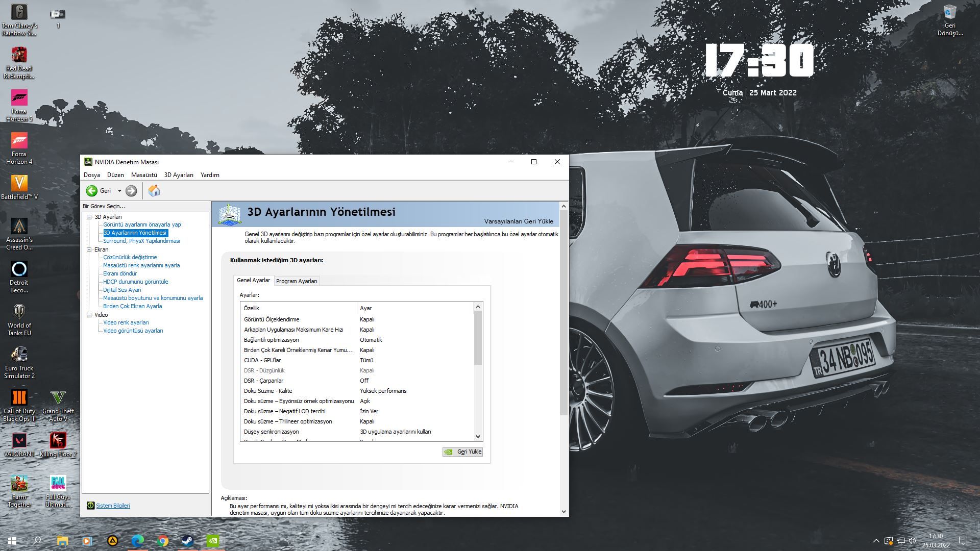Click the forward navigation arrow icon
The image size is (980, 551).
pos(131,191)
